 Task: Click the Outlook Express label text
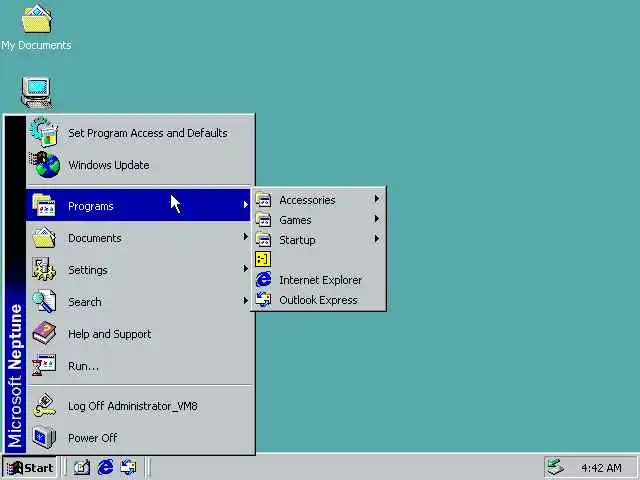tap(318, 300)
